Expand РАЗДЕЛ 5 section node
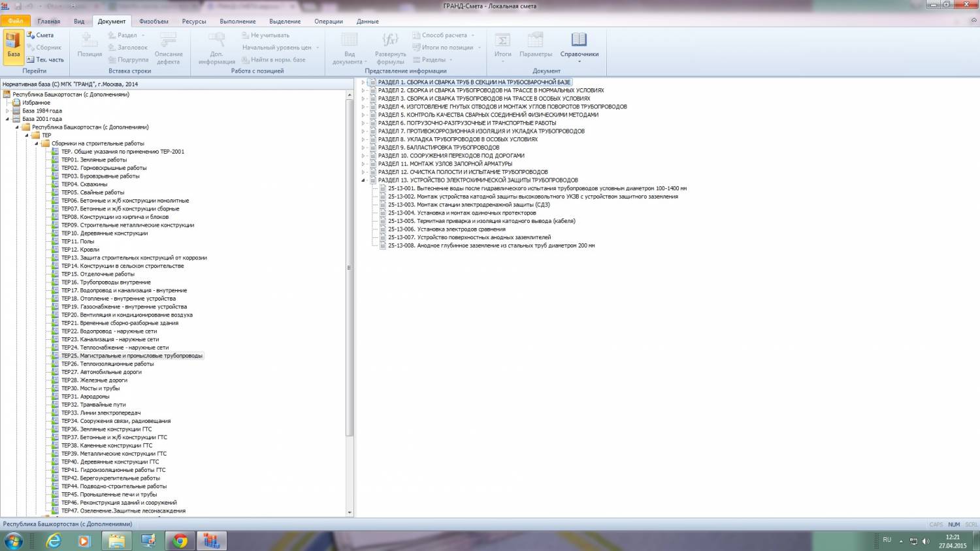This screenshot has width=980, height=551. click(x=364, y=115)
